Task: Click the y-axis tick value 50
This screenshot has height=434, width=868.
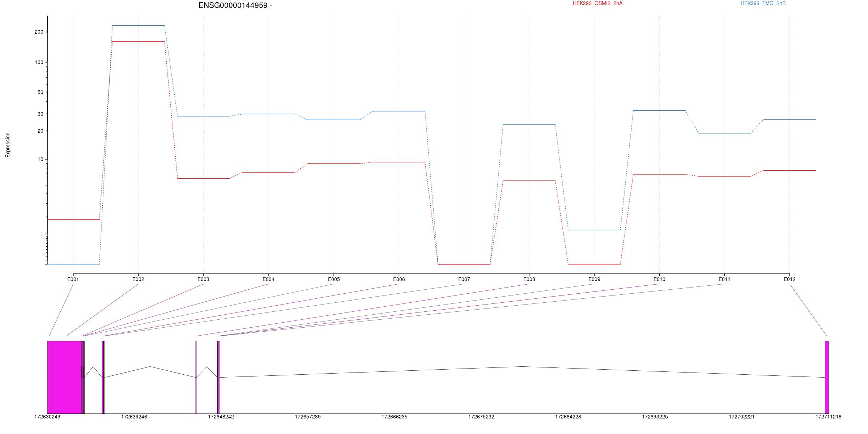Action: (x=40, y=92)
